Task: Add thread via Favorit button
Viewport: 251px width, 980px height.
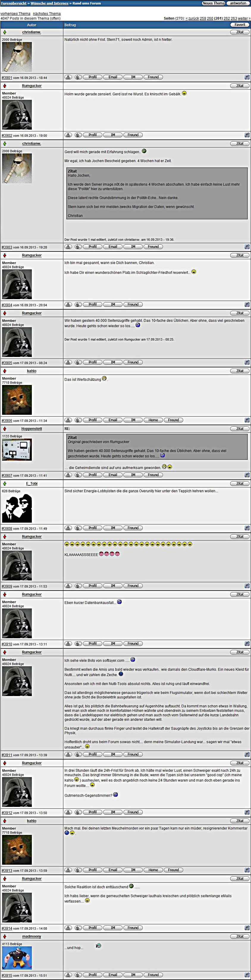Action: [240, 25]
